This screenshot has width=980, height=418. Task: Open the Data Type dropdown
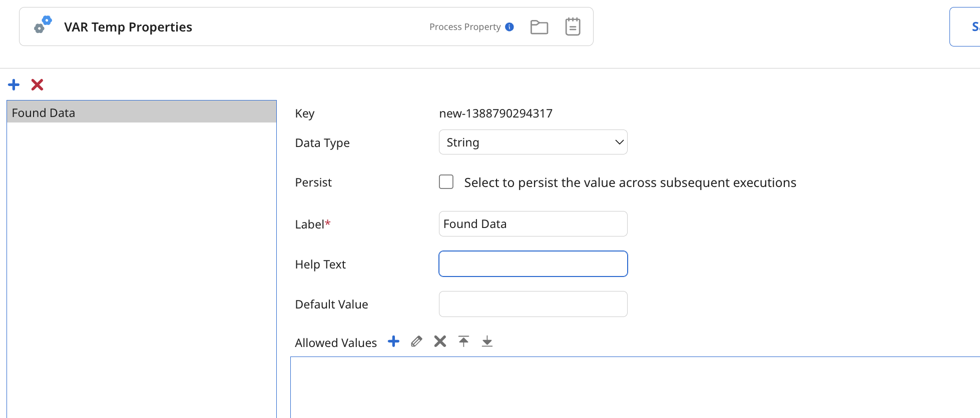tap(533, 142)
